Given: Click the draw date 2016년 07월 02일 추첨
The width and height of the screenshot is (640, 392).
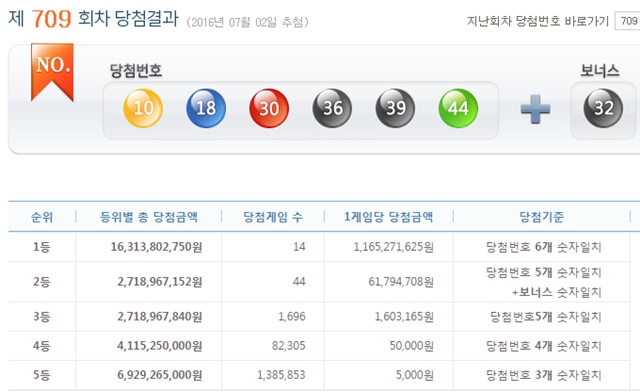Looking at the screenshot, I should point(247,22).
